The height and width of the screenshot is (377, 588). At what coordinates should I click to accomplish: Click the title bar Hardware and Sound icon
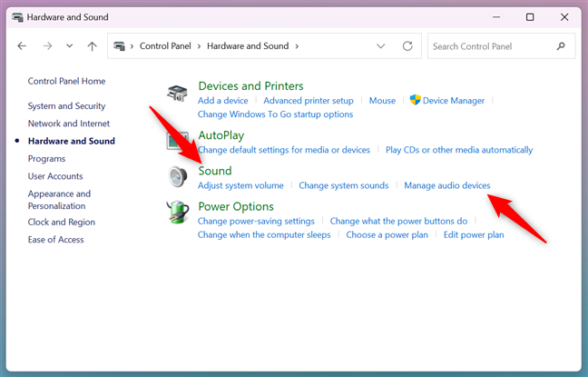pyautogui.click(x=17, y=17)
